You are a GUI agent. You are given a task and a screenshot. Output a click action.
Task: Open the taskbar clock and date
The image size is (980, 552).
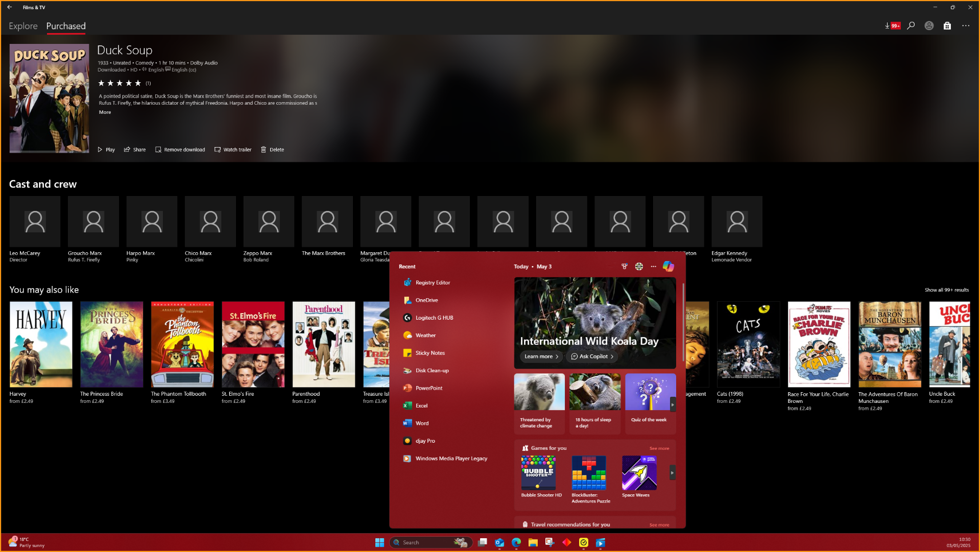coord(958,542)
